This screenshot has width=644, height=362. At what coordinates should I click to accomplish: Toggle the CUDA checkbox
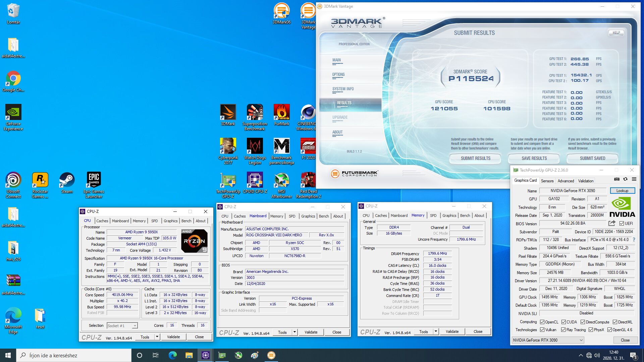pos(563,322)
